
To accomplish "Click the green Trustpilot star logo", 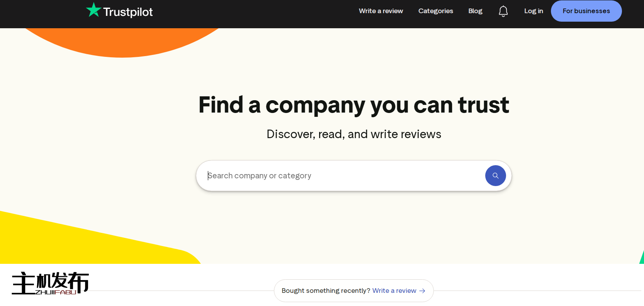I will tap(93, 10).
